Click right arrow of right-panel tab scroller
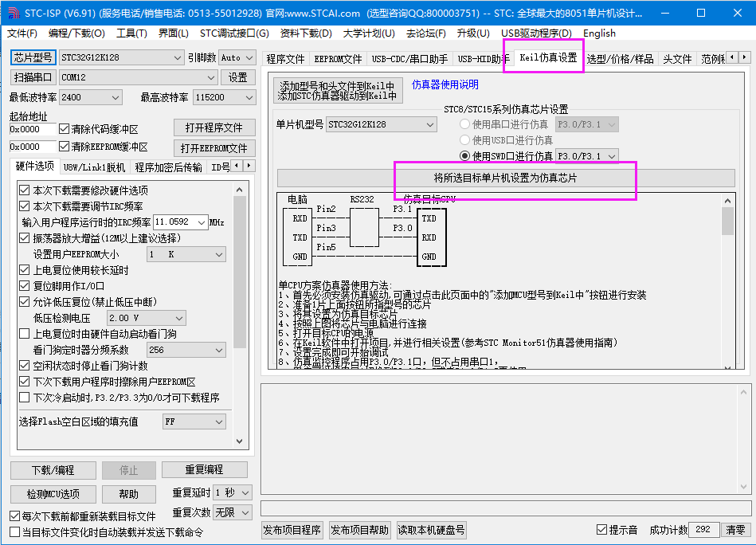The width and height of the screenshot is (756, 545). pos(744,57)
